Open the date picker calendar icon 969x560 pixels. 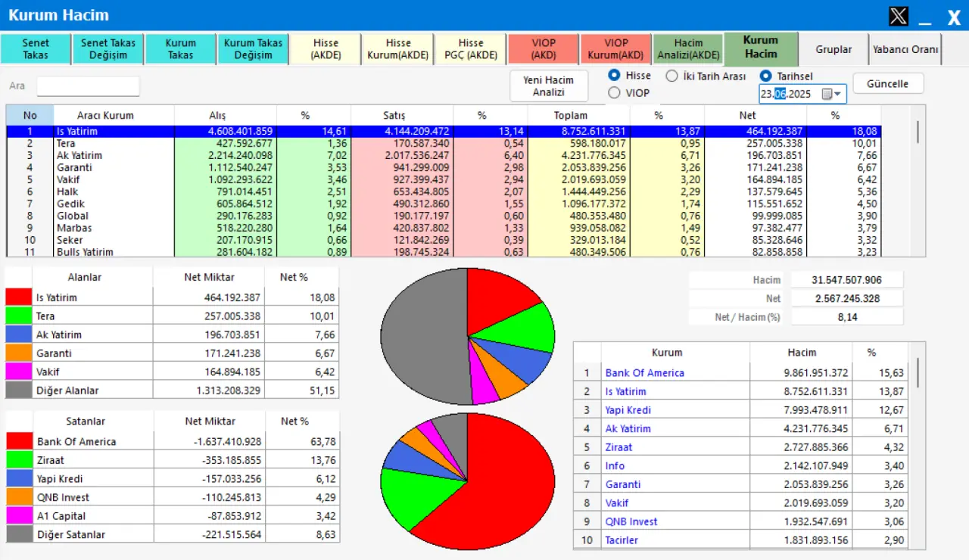tap(827, 94)
